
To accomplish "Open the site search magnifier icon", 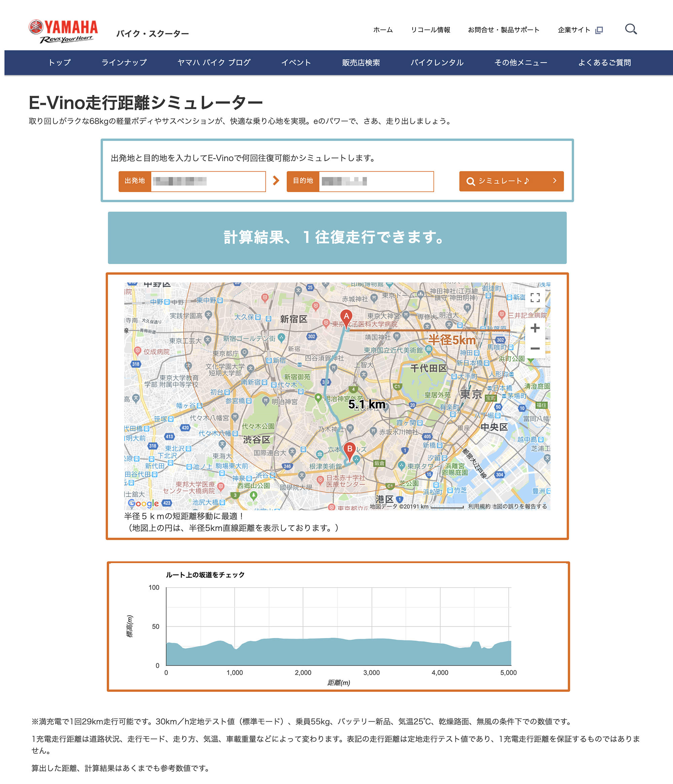I will coord(631,29).
